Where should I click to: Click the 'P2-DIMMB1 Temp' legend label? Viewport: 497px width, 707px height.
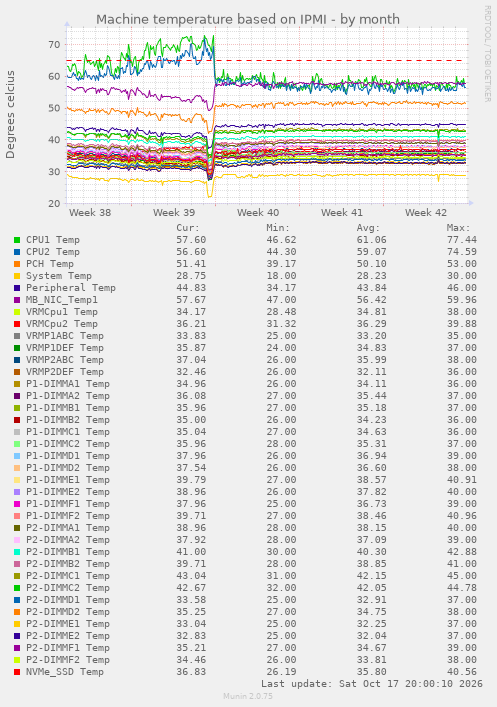[68, 552]
